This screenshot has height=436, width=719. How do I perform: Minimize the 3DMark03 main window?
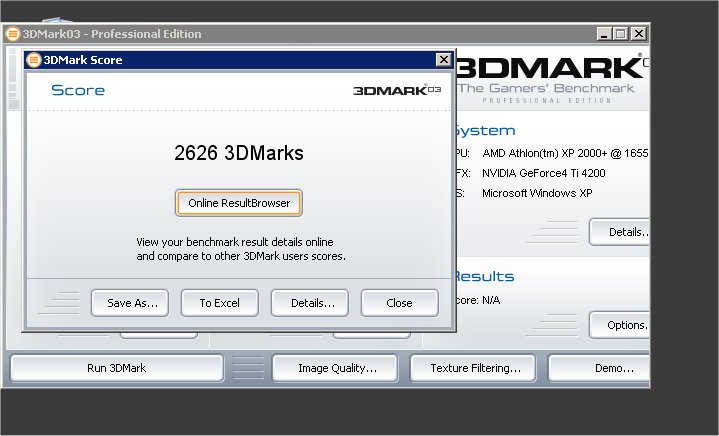click(x=604, y=33)
